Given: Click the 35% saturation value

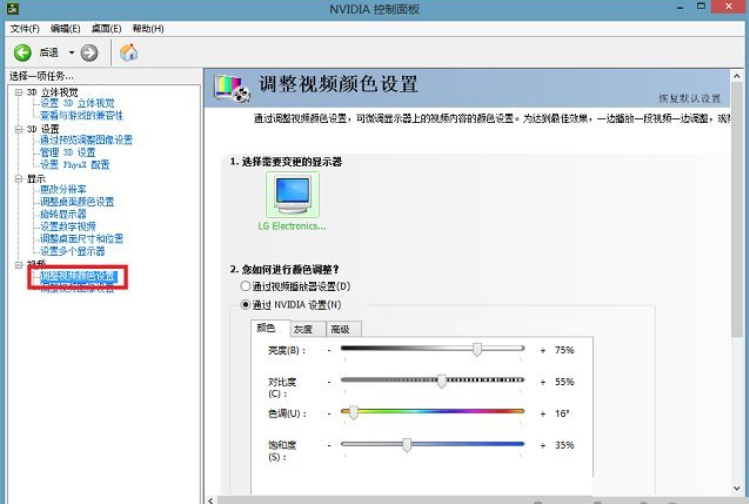Looking at the screenshot, I should (564, 445).
